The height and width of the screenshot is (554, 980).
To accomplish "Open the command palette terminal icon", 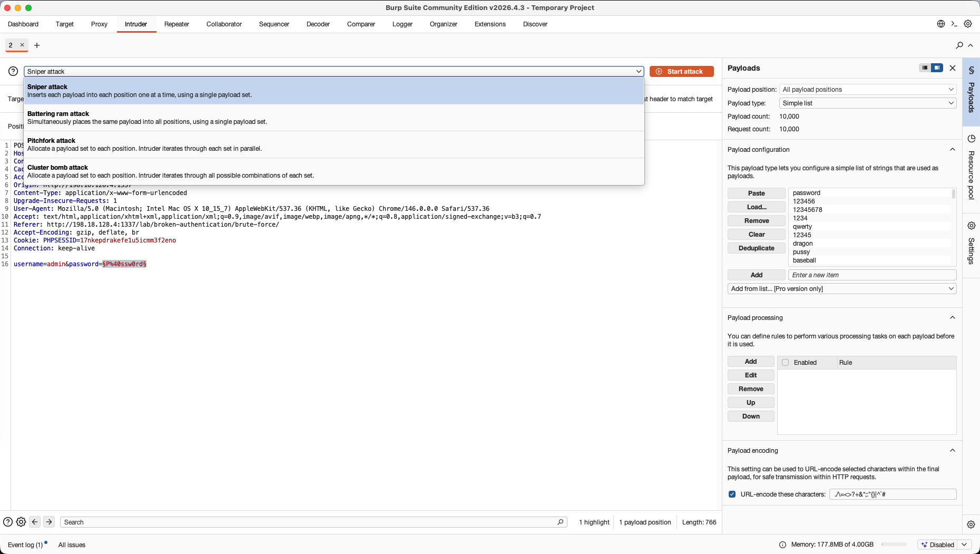I will click(954, 24).
